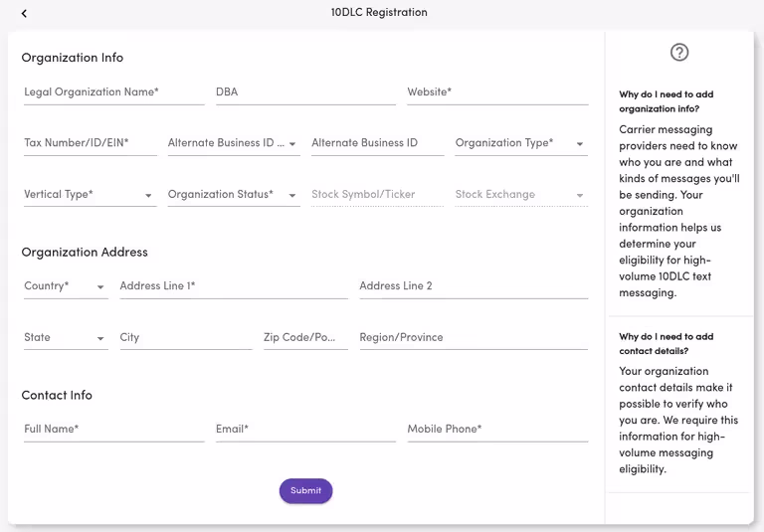The image size is (764, 532).
Task: Open the Alternate Business ID type dropdown
Action: (234, 143)
